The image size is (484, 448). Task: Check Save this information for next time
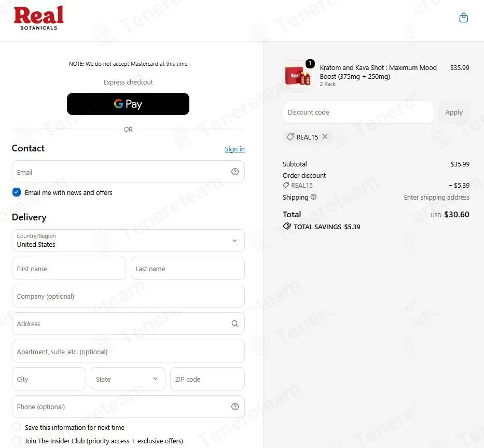tap(17, 427)
